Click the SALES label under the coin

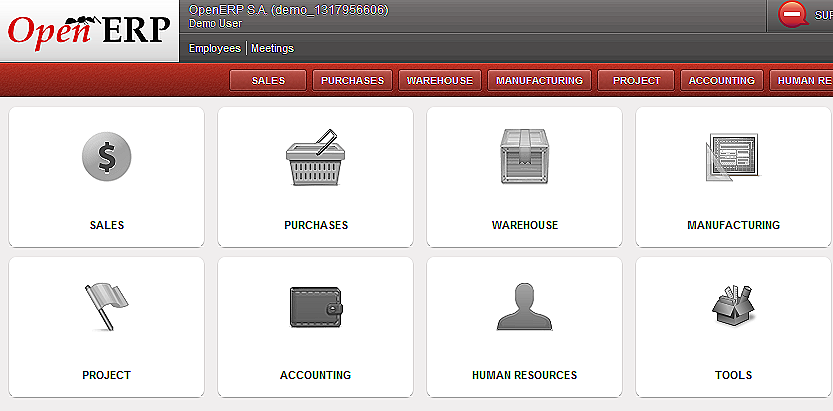coord(107,225)
